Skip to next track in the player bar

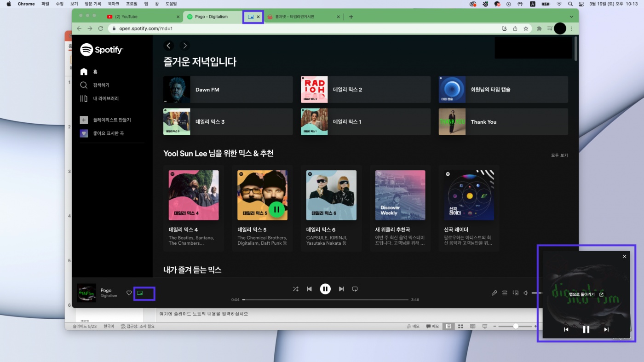pos(341,289)
